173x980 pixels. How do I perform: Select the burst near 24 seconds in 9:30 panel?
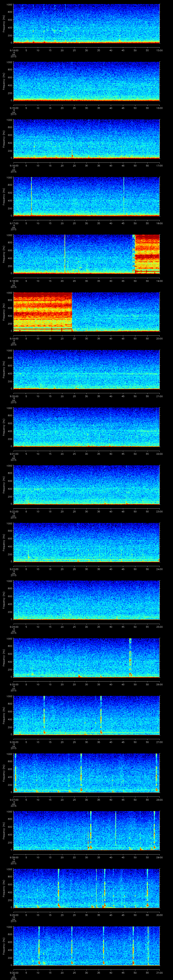pyautogui.click(x=71, y=945)
